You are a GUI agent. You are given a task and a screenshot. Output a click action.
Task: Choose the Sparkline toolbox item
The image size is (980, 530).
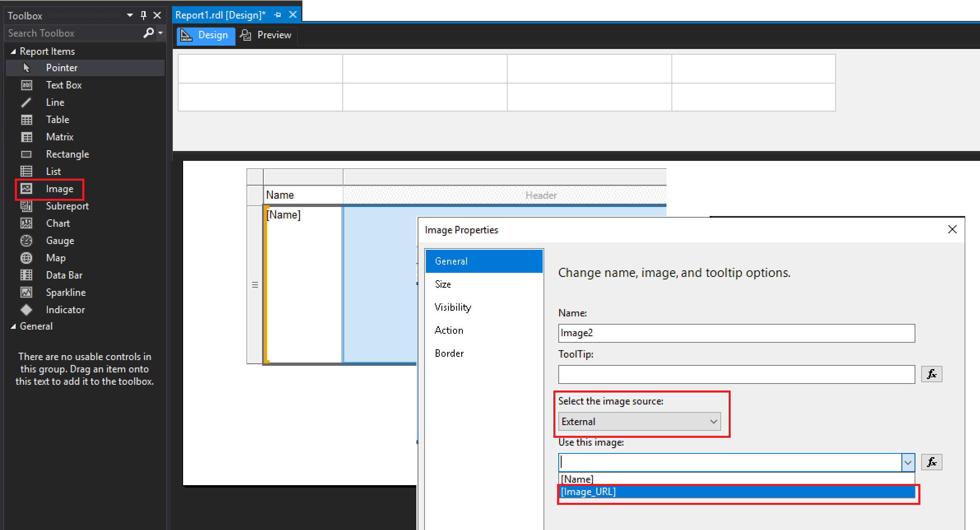pos(65,293)
